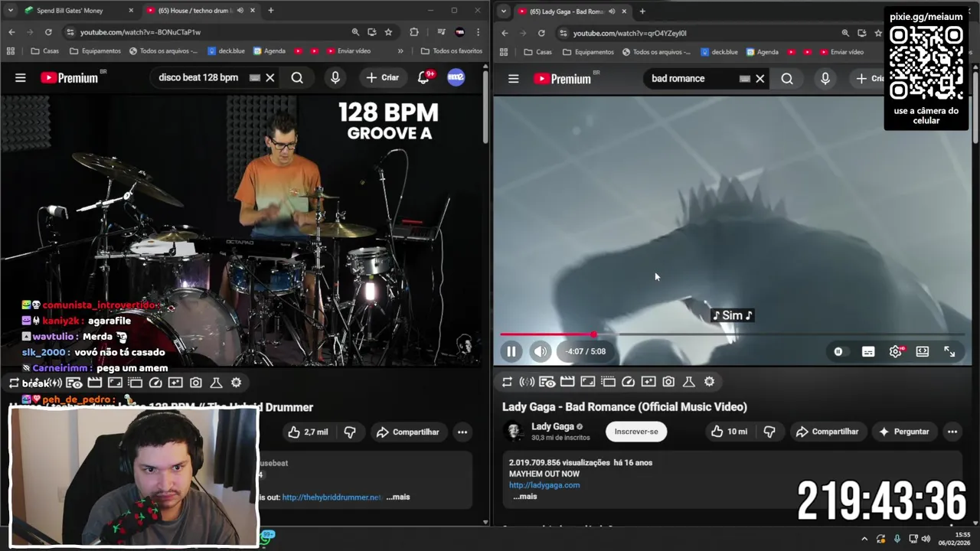This screenshot has height=551, width=980.
Task: Open enhancer gear icon under Bad Romance video
Action: point(709,381)
